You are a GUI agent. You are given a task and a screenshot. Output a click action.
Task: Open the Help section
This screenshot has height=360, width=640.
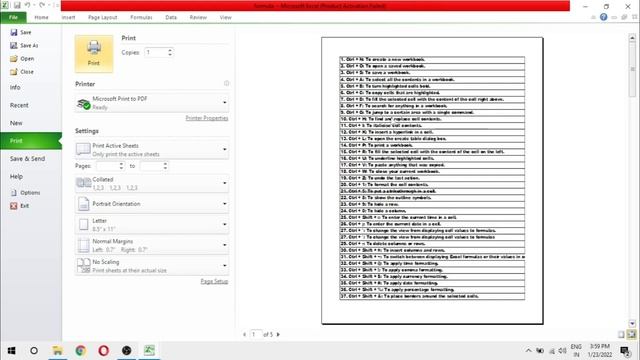(16, 176)
